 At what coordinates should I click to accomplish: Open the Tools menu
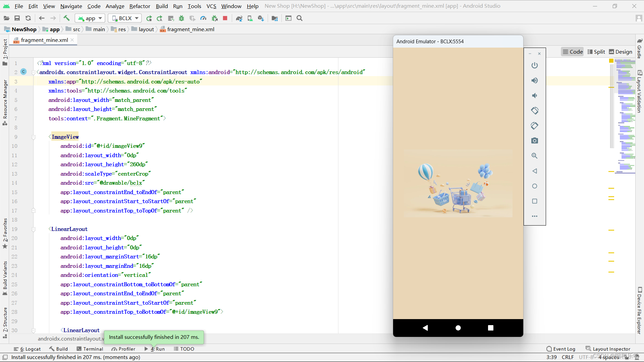click(x=194, y=6)
